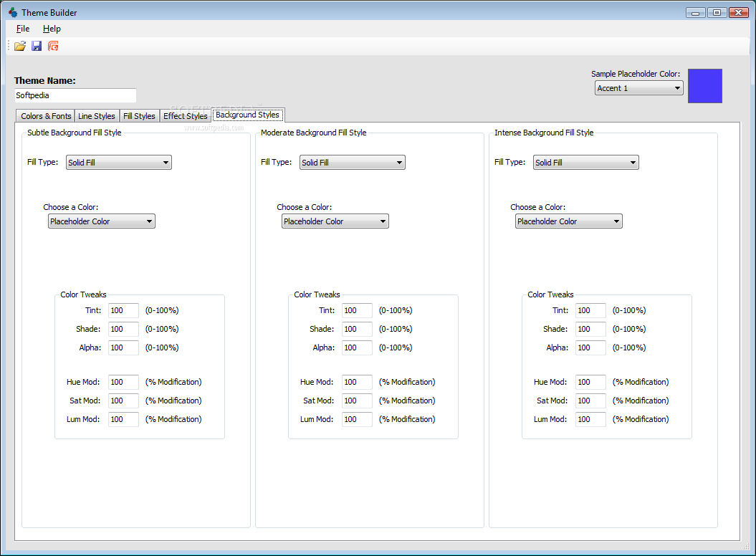Open the Intense Background Fill Type dropdown
The image size is (756, 556).
pos(585,163)
